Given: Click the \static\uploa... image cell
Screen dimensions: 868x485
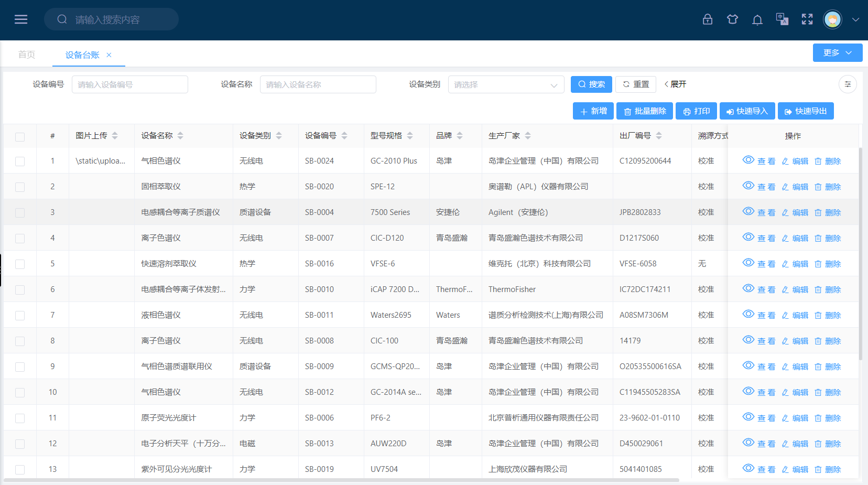Looking at the screenshot, I should coord(101,161).
